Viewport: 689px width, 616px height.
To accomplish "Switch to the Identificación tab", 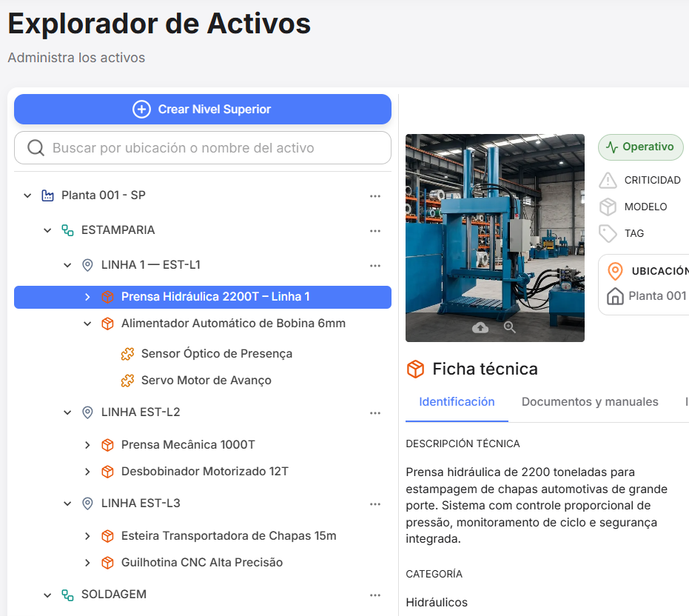I will coord(457,402).
